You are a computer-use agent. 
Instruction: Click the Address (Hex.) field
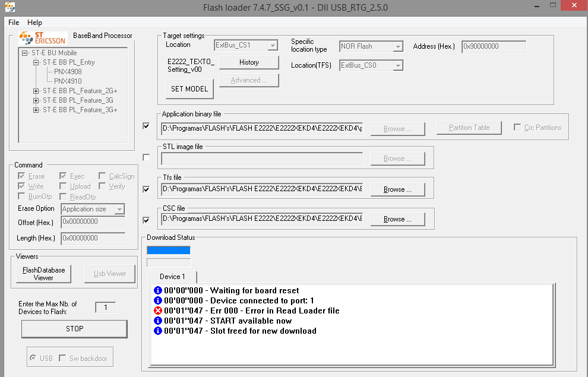(x=494, y=46)
